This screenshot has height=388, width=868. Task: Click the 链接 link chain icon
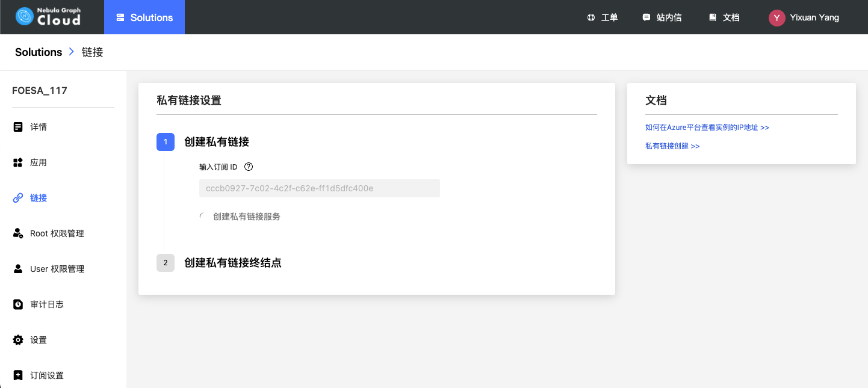(18, 198)
